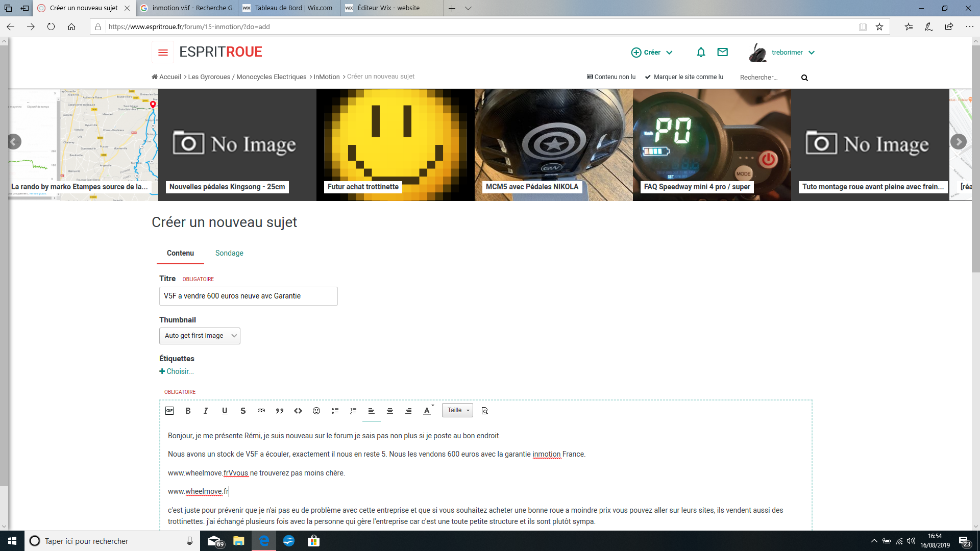Close the Créer un nouveau sujet tab

point(127,8)
